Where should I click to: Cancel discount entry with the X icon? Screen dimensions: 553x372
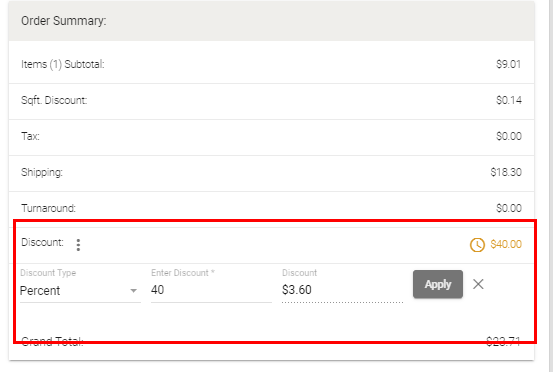point(478,284)
